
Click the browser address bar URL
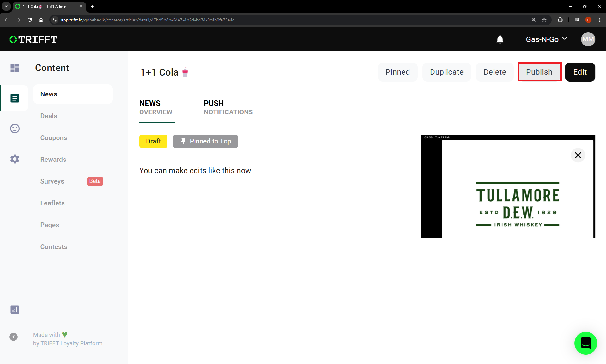[148, 20]
